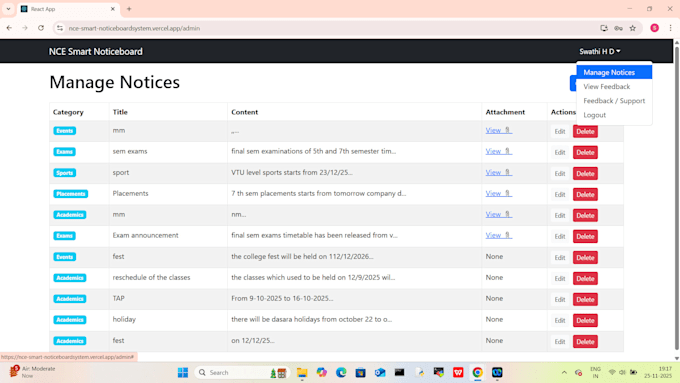Open Windows Start menu
The height and width of the screenshot is (383, 680).
[183, 373]
